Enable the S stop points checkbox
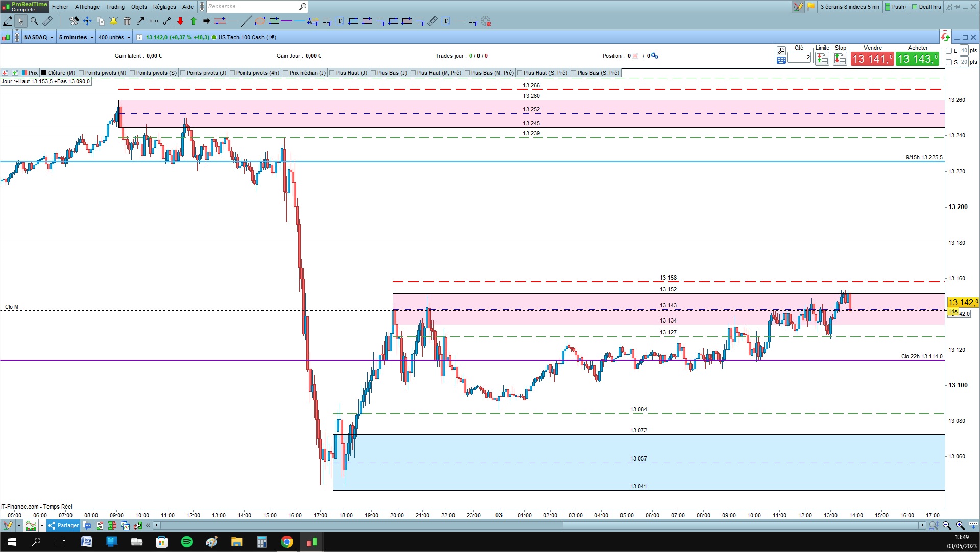Image resolution: width=980 pixels, height=552 pixels. pos(949,62)
